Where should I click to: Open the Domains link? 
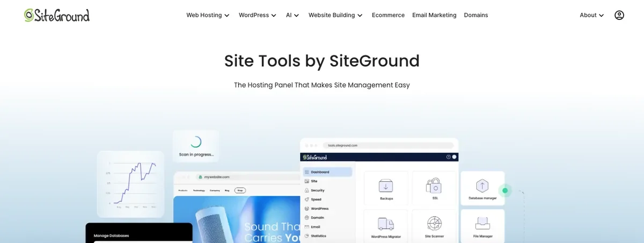(x=476, y=15)
